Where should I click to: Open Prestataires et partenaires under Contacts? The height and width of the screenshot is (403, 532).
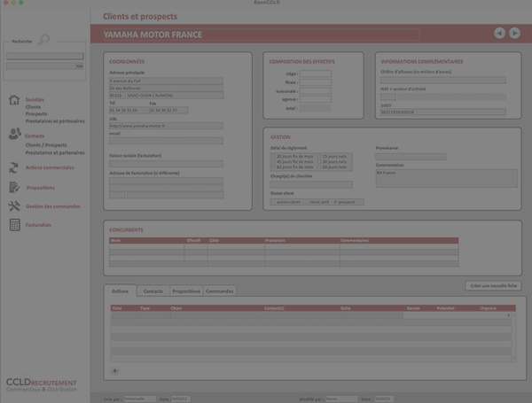click(55, 153)
